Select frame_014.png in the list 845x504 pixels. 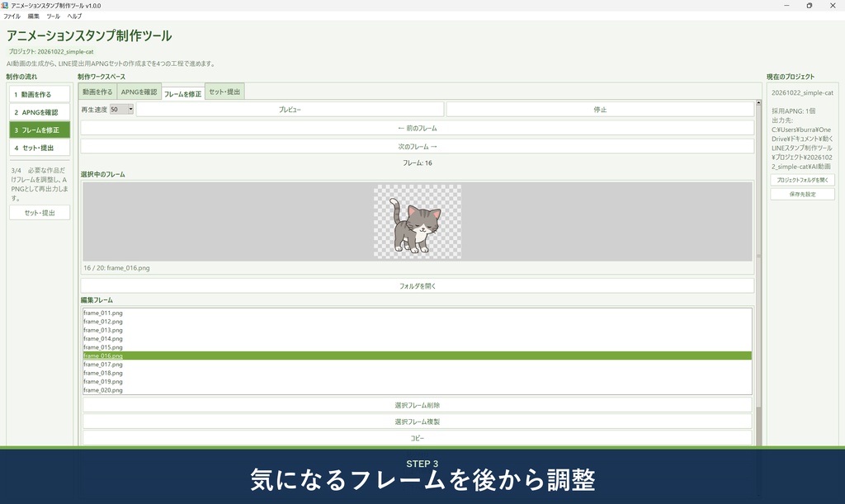(417, 339)
